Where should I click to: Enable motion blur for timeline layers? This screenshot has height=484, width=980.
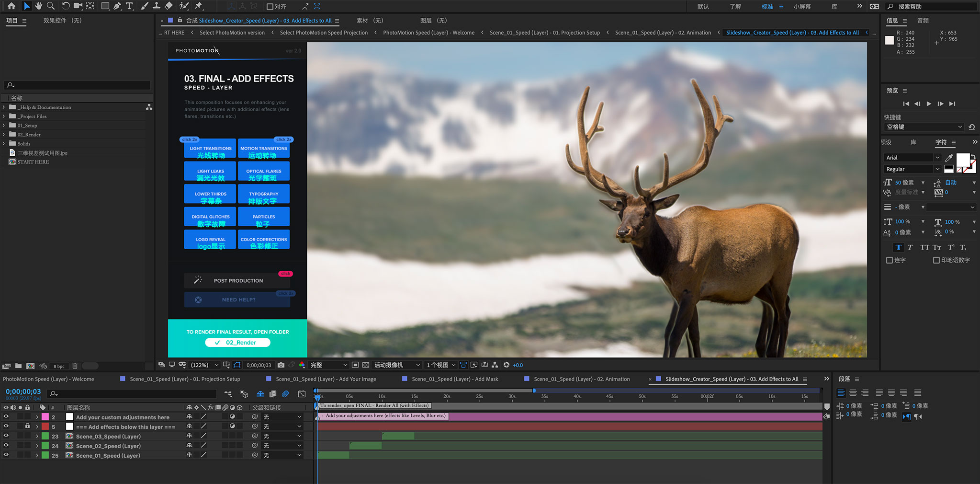pos(285,394)
